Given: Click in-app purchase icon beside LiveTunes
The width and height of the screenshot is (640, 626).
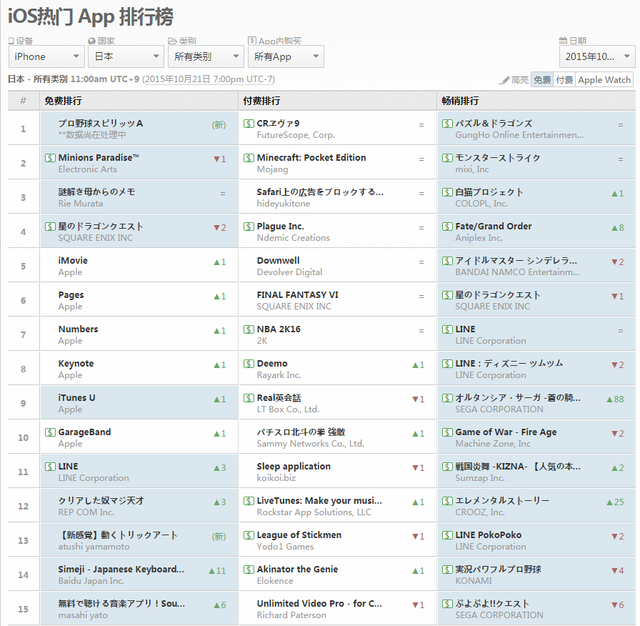Looking at the screenshot, I should (249, 500).
